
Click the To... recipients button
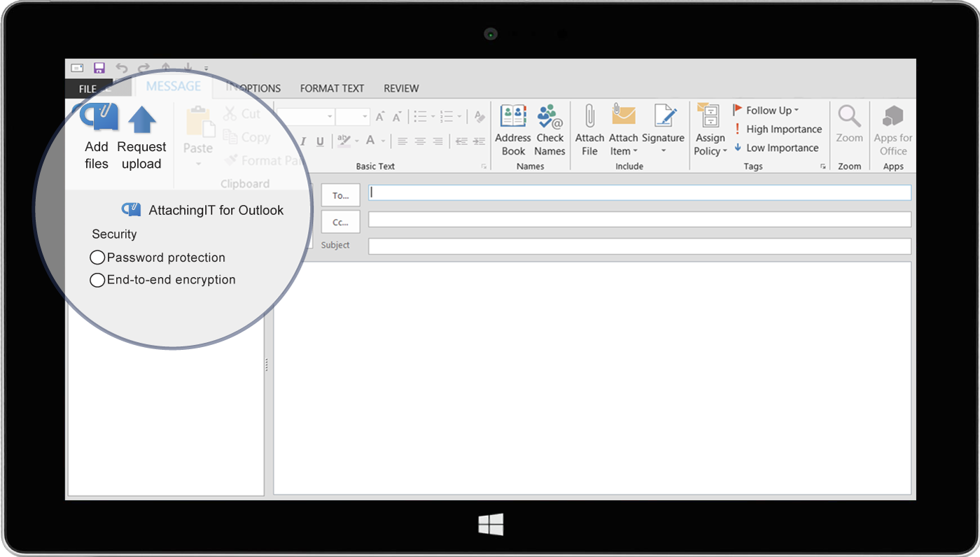[x=340, y=195]
